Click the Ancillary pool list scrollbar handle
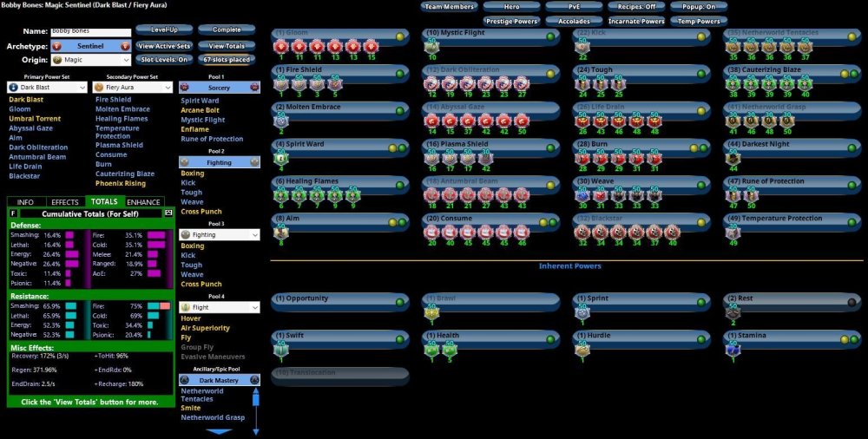868x439 pixels. pos(256,399)
